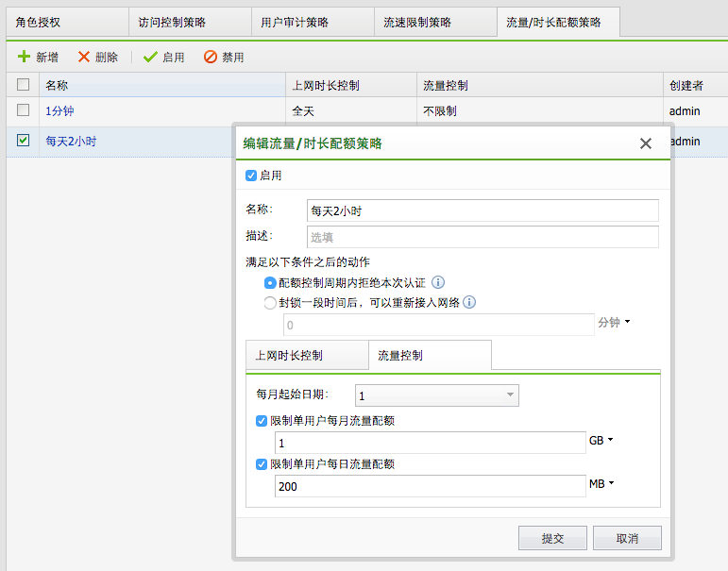Click the 取消 button
The width and height of the screenshot is (728, 571).
point(627,538)
